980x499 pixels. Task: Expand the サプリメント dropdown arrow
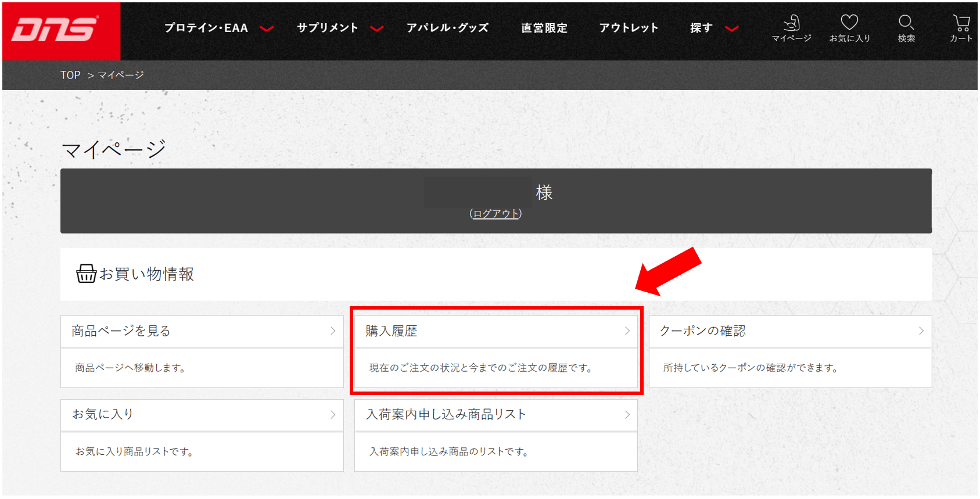pos(377,28)
